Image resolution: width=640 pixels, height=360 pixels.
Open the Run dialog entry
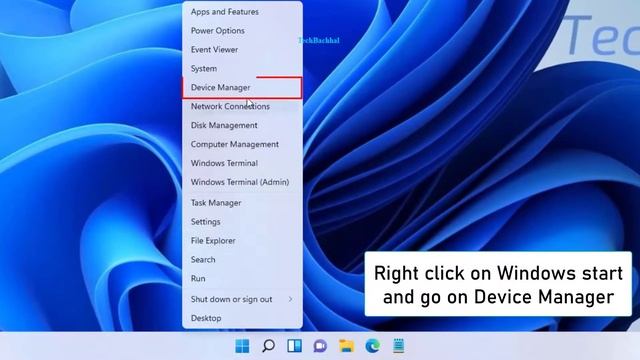242,278
